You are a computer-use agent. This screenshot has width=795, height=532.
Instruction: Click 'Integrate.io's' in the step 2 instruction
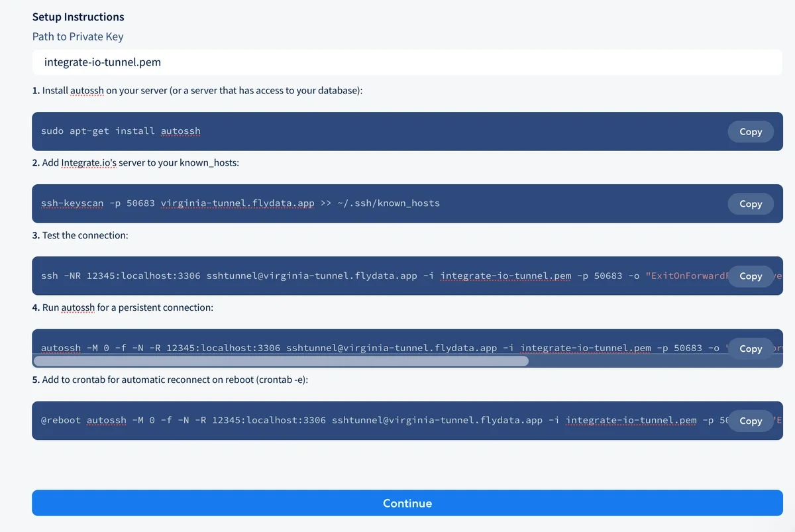tap(88, 162)
